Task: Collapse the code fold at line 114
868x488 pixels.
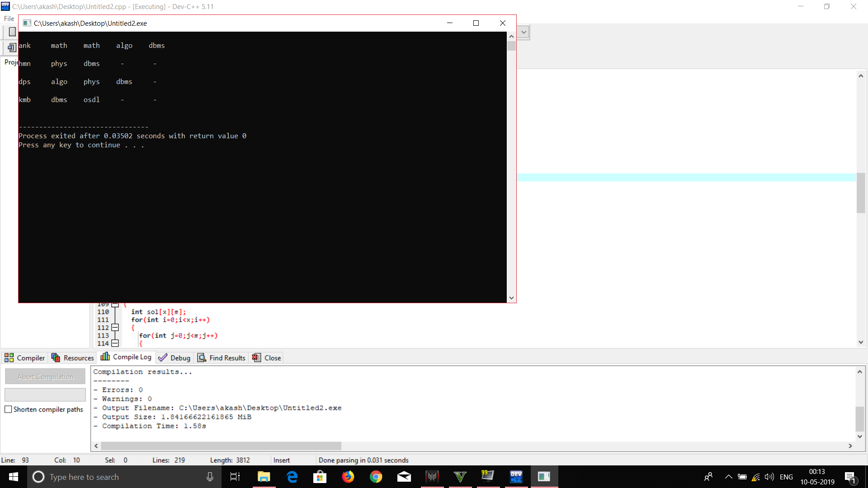Action: [x=115, y=343]
